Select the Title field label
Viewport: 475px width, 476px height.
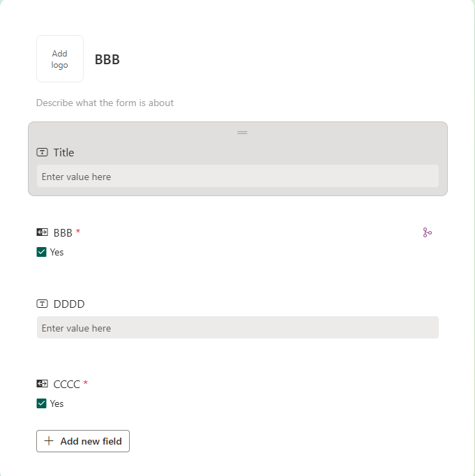coord(63,152)
